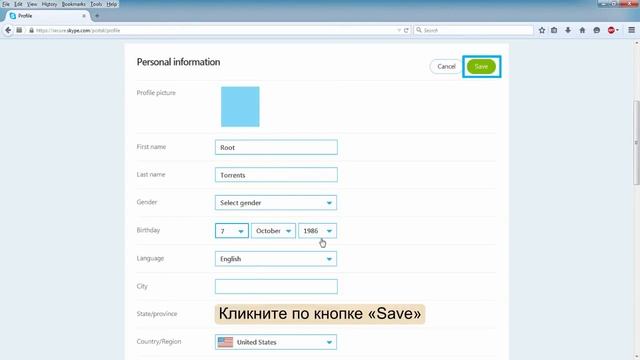The image size is (640, 360).
Task: Click the empty City input field
Action: (x=276, y=287)
